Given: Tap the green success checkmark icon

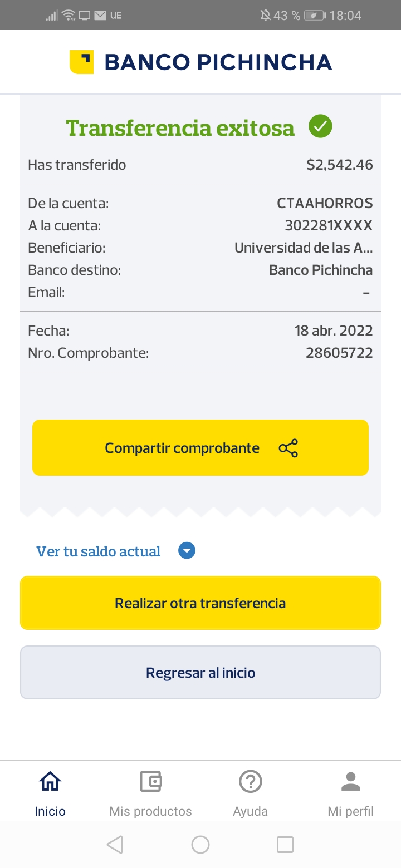Looking at the screenshot, I should click(320, 126).
